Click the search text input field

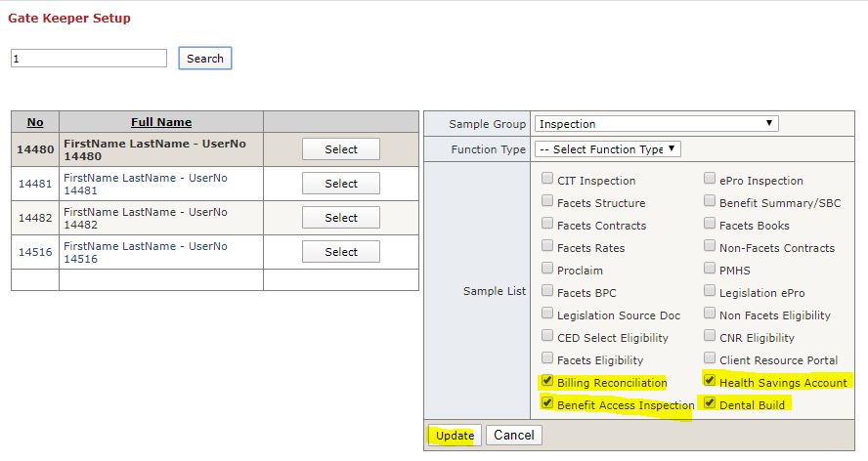click(x=89, y=59)
